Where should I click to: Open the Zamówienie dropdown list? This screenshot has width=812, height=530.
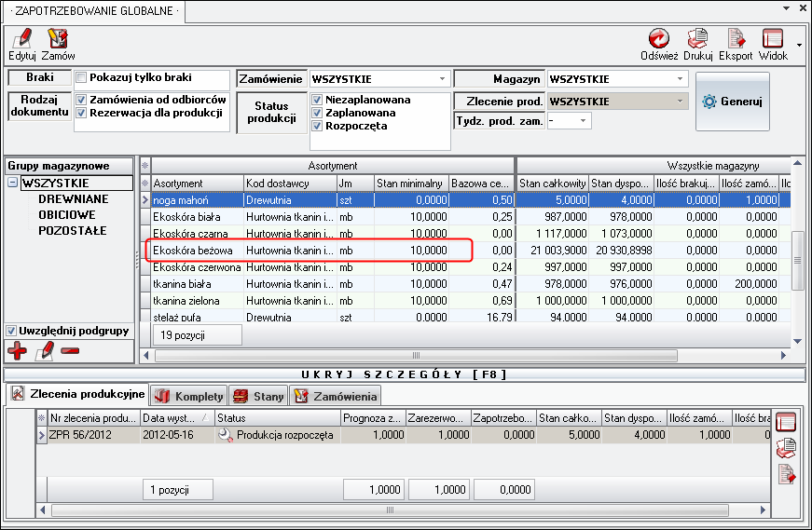442,79
